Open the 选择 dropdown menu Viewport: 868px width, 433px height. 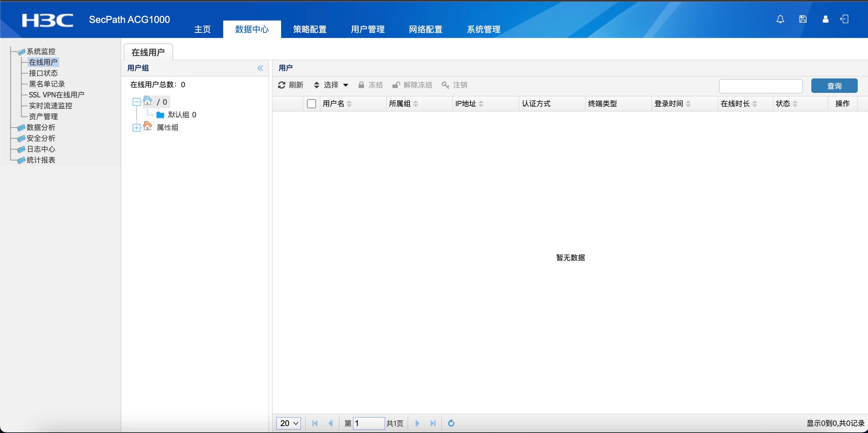point(331,85)
